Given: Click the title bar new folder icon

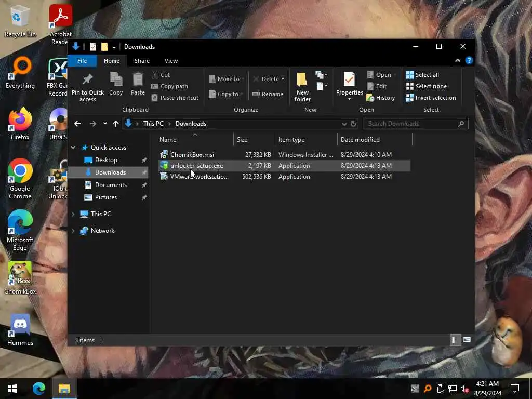Looking at the screenshot, I should (104, 46).
